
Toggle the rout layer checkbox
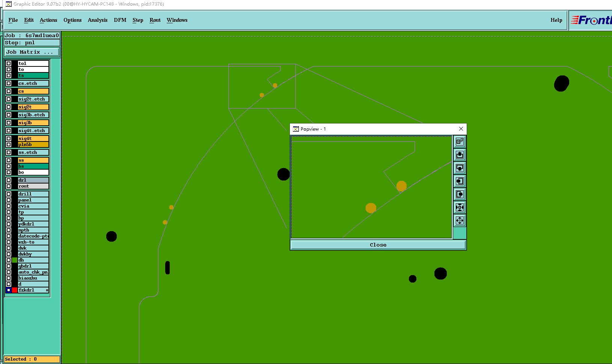point(9,186)
